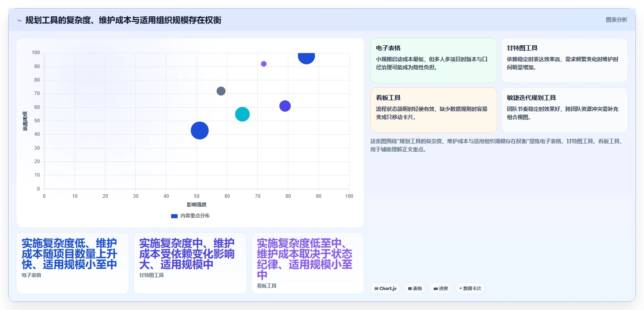Image resolution: width=644 pixels, height=310 pixels.
Task: Click the 甘特图工具 caption under middle stat
Action: tap(151, 275)
